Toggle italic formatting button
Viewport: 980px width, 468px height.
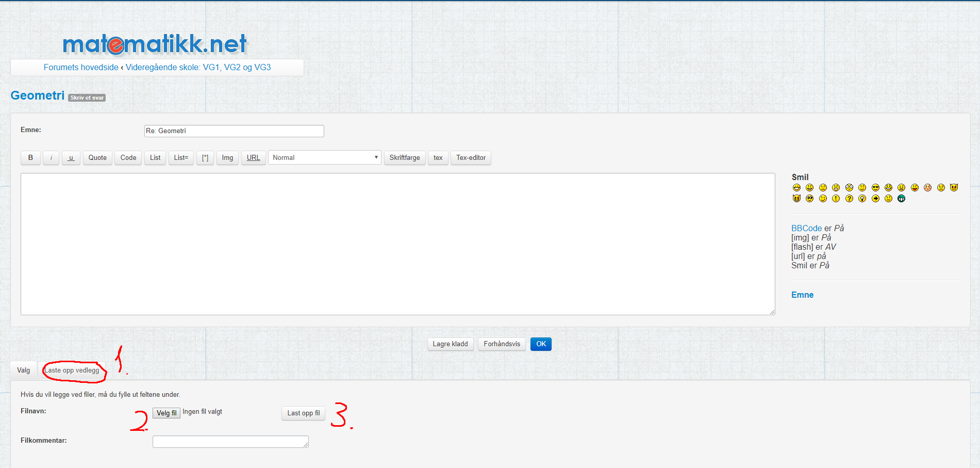[x=51, y=158]
